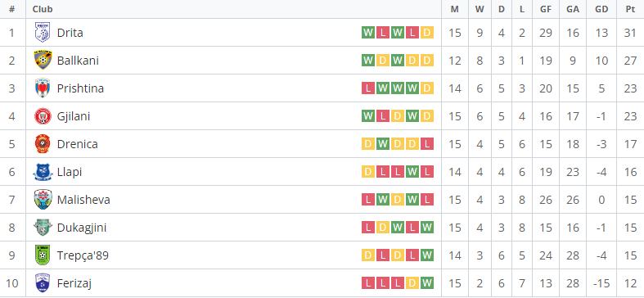Click the Drita club crest icon

click(x=43, y=33)
